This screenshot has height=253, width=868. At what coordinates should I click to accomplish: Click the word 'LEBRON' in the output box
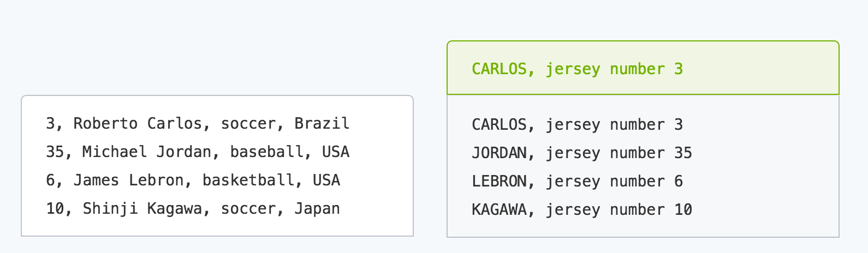[x=499, y=181]
